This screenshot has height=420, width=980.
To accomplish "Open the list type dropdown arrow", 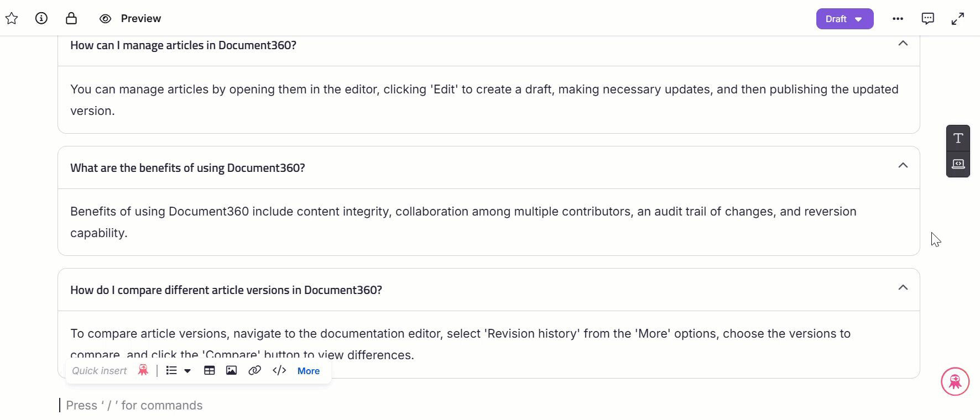I will click(187, 371).
